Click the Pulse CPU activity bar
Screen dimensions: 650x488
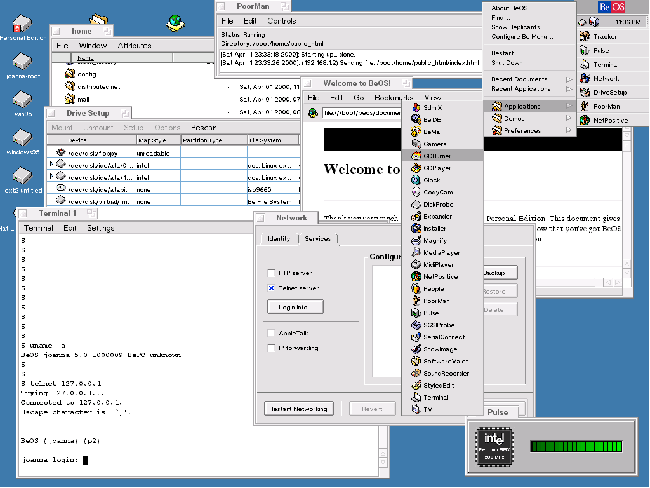coord(576,446)
